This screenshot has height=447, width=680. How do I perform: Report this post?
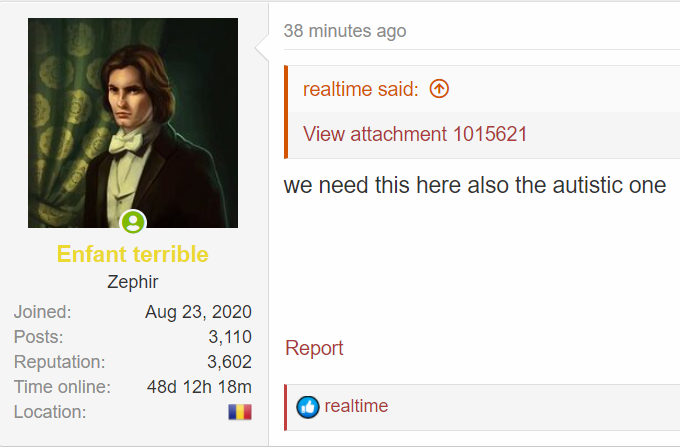coord(314,348)
